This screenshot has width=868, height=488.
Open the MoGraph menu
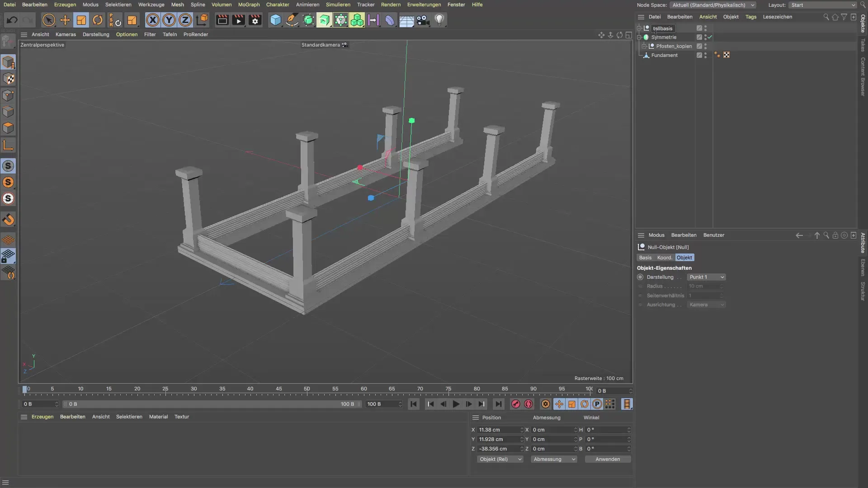click(x=249, y=5)
